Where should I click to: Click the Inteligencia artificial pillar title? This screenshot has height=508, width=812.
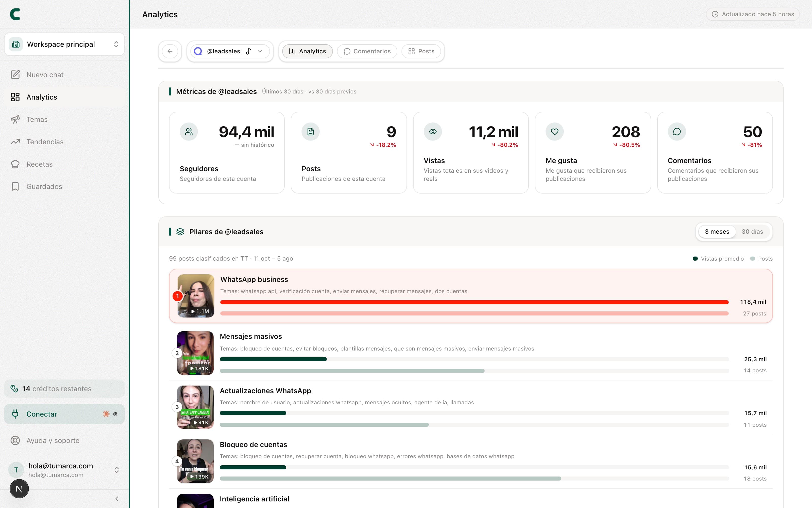[254, 499]
